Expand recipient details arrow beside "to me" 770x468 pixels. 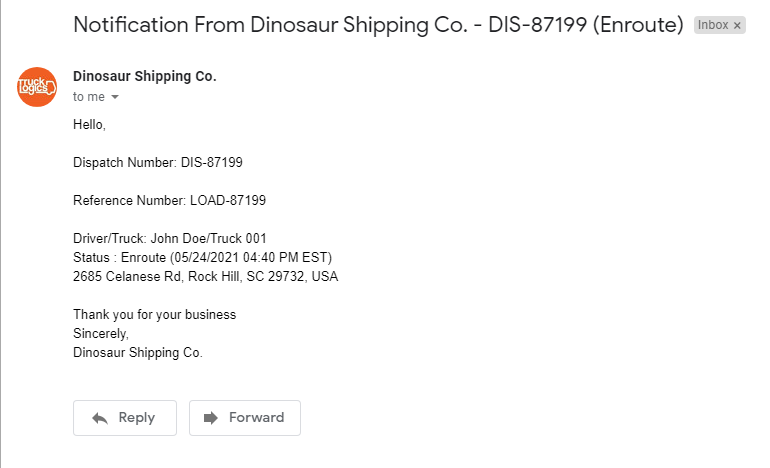point(115,97)
